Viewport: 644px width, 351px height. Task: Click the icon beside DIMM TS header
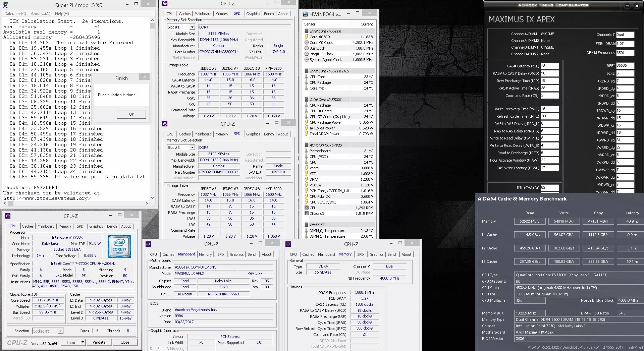tap(307, 225)
